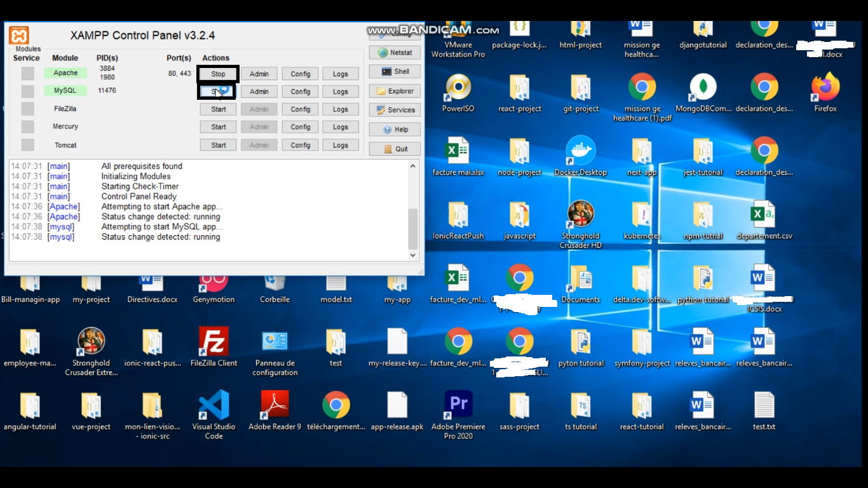View Logs for MySQL module
868x488 pixels.
pos(341,91)
